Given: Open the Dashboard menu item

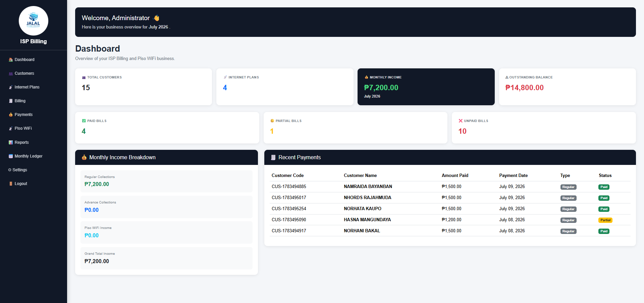Looking at the screenshot, I should pos(34,60).
